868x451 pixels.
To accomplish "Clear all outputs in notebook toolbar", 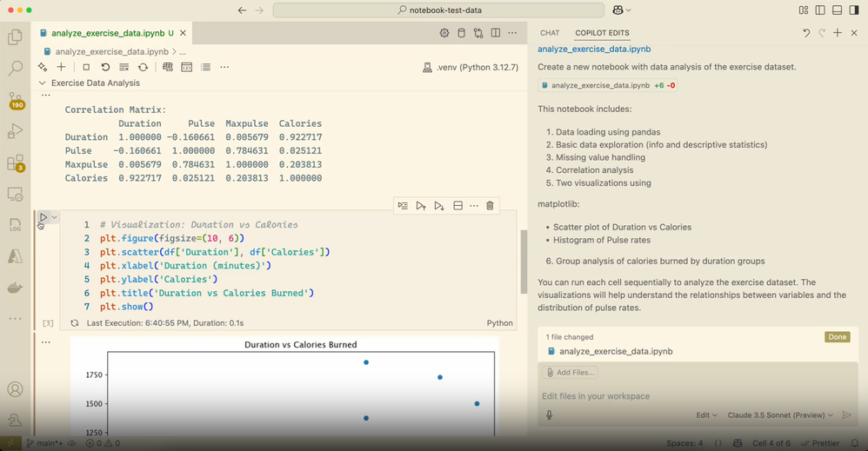I will (124, 67).
